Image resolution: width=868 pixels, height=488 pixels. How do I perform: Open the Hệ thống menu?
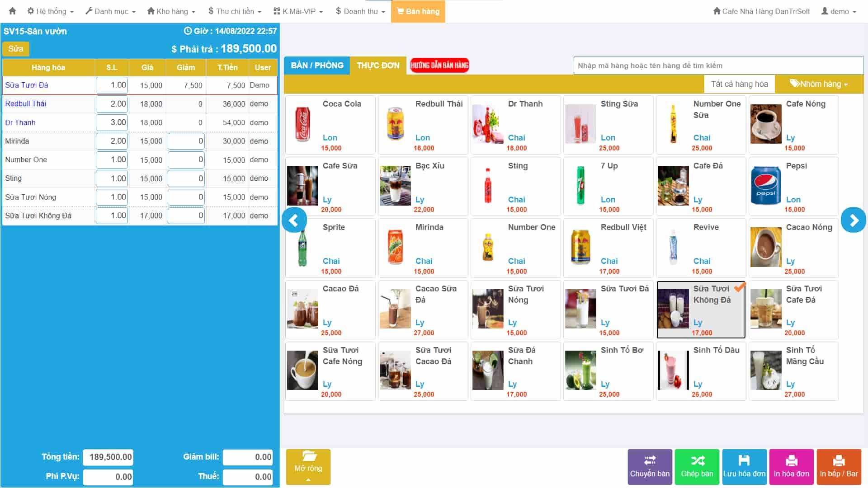tap(50, 11)
